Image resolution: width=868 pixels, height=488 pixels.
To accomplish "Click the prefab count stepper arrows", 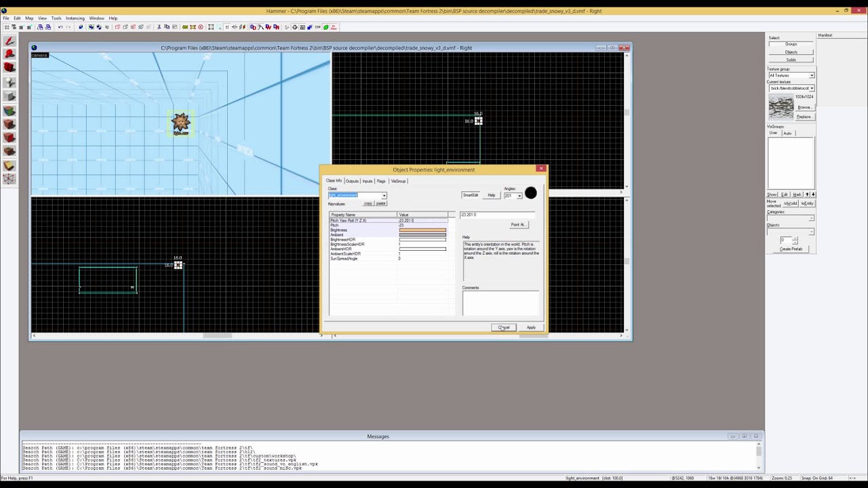I will click(795, 240).
